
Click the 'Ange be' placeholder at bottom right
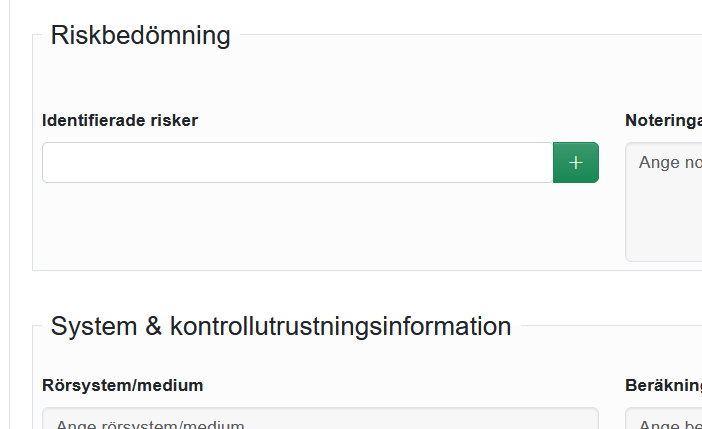(669, 424)
